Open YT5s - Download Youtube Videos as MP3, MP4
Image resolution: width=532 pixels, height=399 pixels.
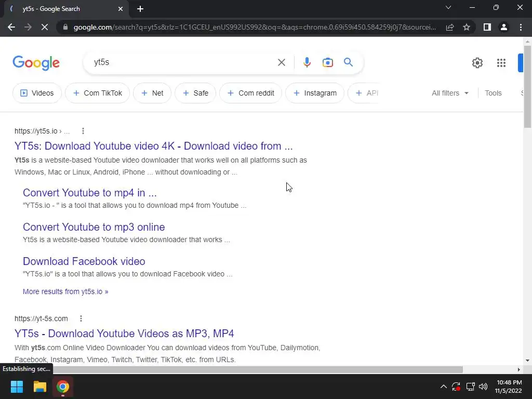pyautogui.click(x=124, y=334)
